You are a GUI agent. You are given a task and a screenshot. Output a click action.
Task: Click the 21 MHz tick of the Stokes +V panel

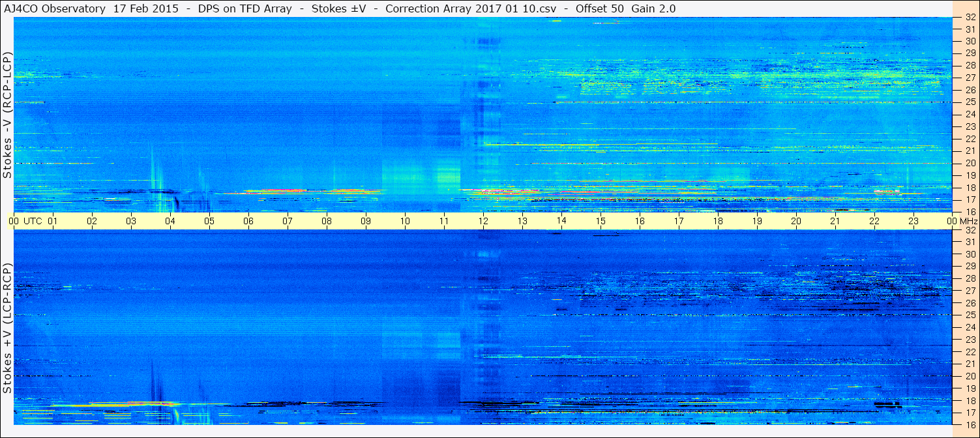[970, 364]
